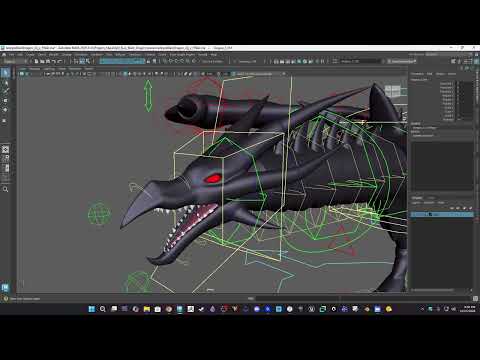Click the save scene icon
Screen dimensions: 480x360
48,61
